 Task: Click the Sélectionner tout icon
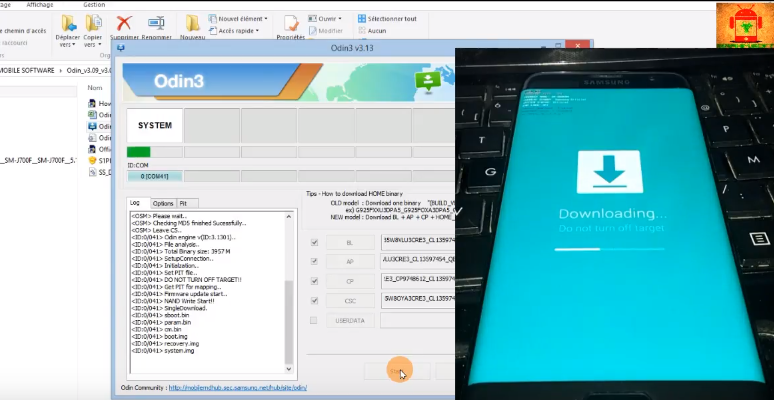tap(362, 19)
